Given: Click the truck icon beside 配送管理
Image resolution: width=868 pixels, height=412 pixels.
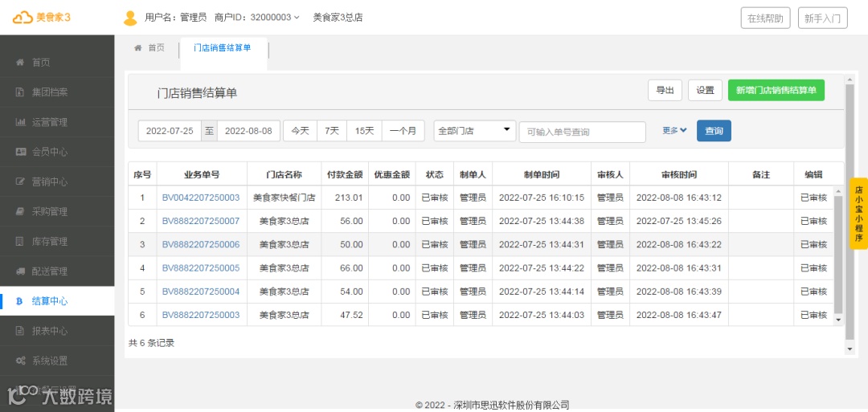Looking at the screenshot, I should point(20,271).
